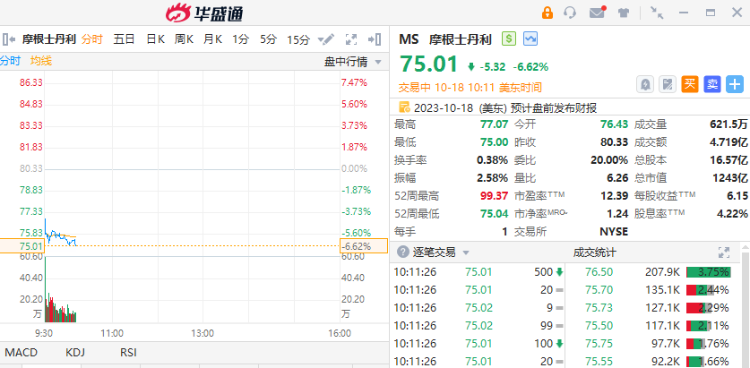
Task: Click the 75.01 price marker on chart axis
Action: pos(22,246)
